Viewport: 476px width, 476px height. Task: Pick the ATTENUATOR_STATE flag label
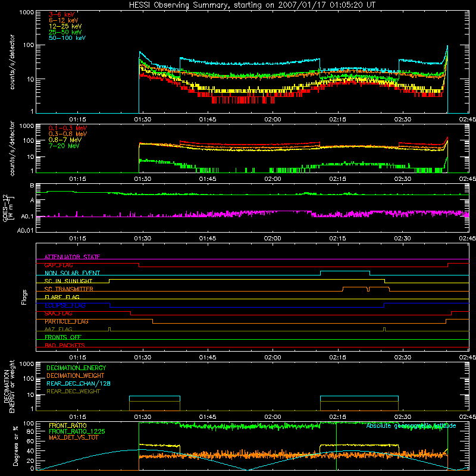[72, 257]
